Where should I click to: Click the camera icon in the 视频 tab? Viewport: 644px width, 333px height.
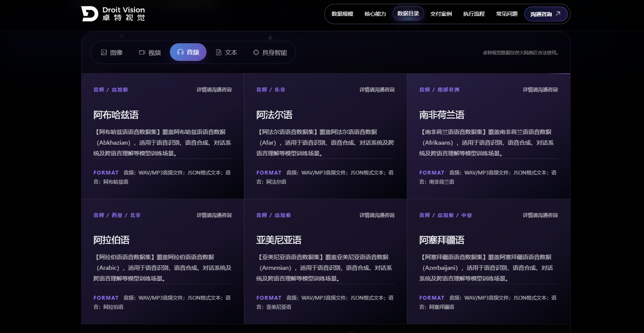pos(142,52)
